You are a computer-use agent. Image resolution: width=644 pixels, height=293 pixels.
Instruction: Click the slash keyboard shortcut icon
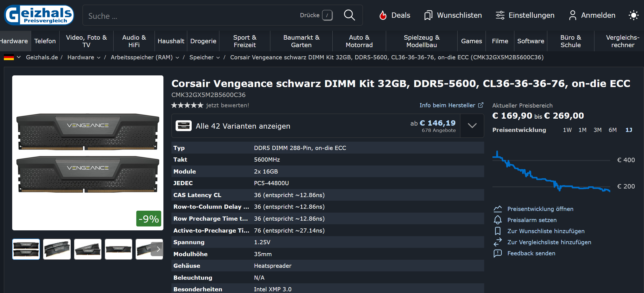pyautogui.click(x=327, y=15)
